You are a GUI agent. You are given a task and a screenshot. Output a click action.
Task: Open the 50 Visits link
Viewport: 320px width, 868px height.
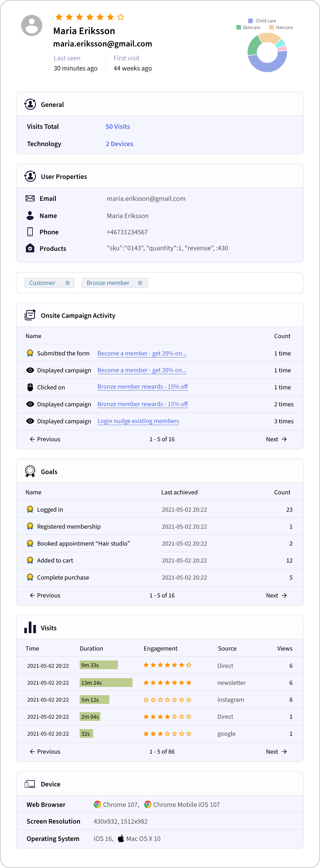117,127
